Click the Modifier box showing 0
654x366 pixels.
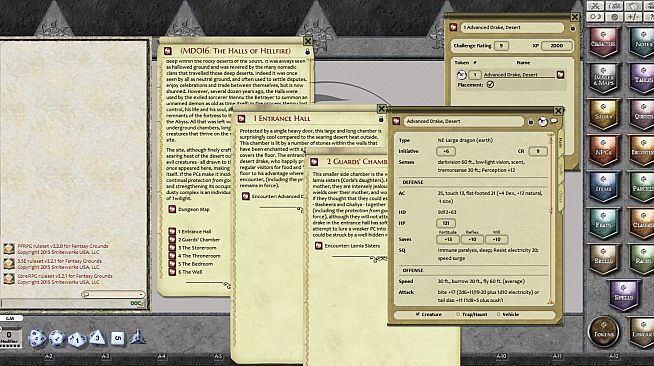(x=9, y=336)
